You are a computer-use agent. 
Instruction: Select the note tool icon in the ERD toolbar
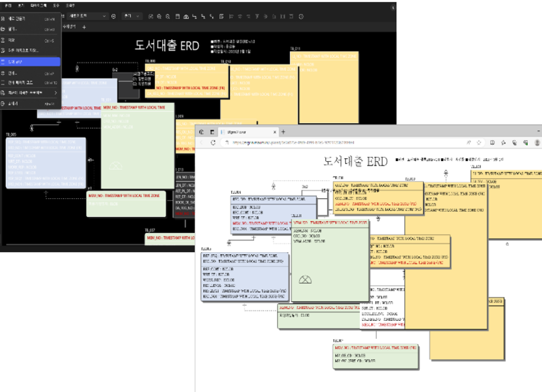point(221,16)
